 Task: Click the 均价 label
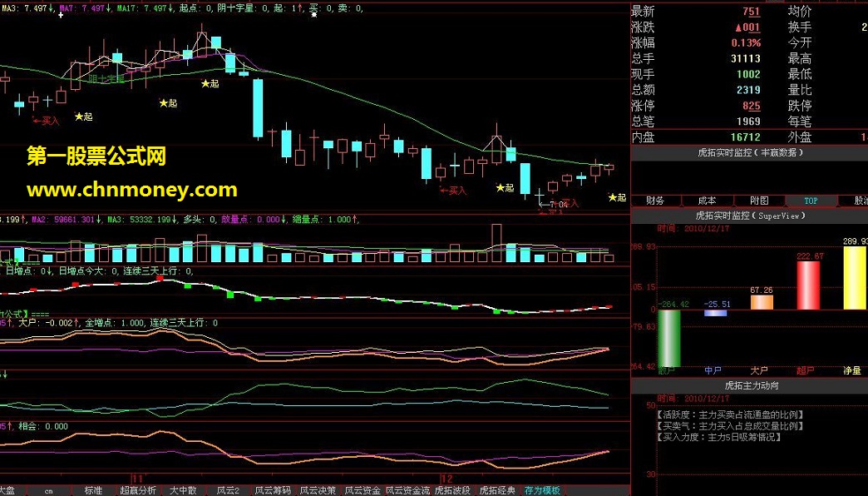coord(799,11)
